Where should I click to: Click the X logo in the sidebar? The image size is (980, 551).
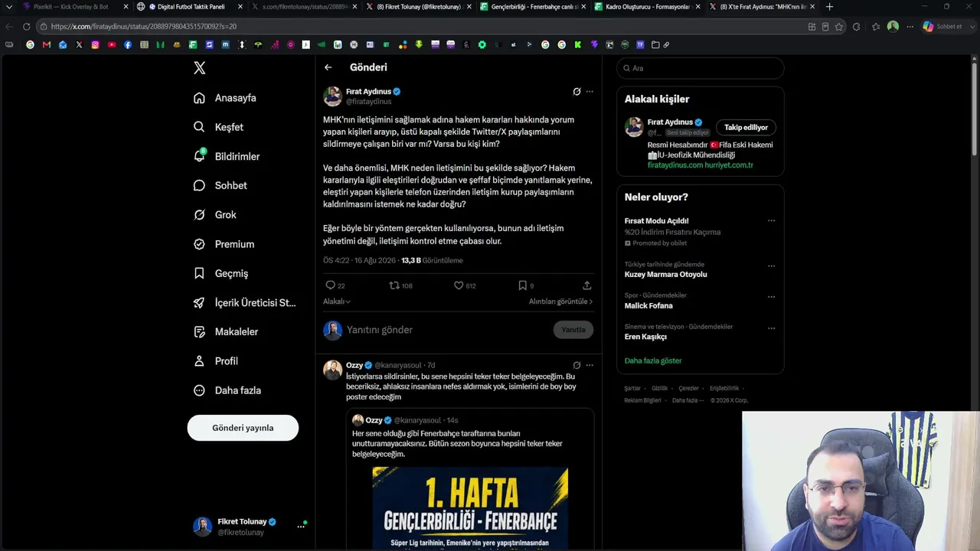click(x=200, y=68)
